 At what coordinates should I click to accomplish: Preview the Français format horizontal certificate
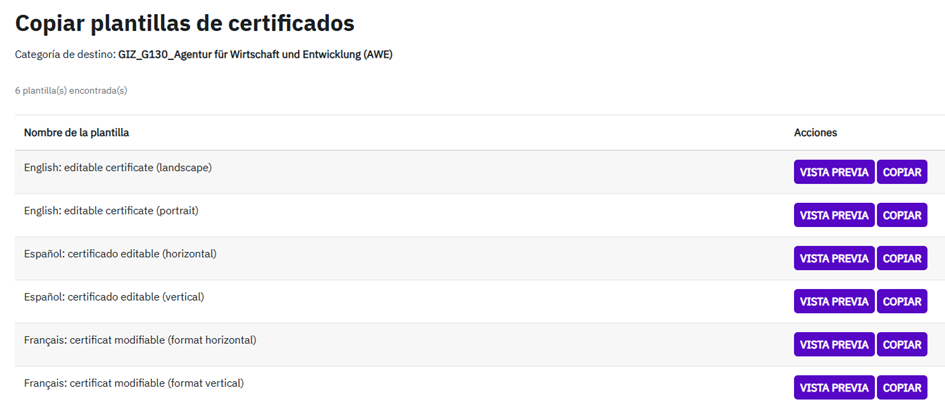[834, 344]
